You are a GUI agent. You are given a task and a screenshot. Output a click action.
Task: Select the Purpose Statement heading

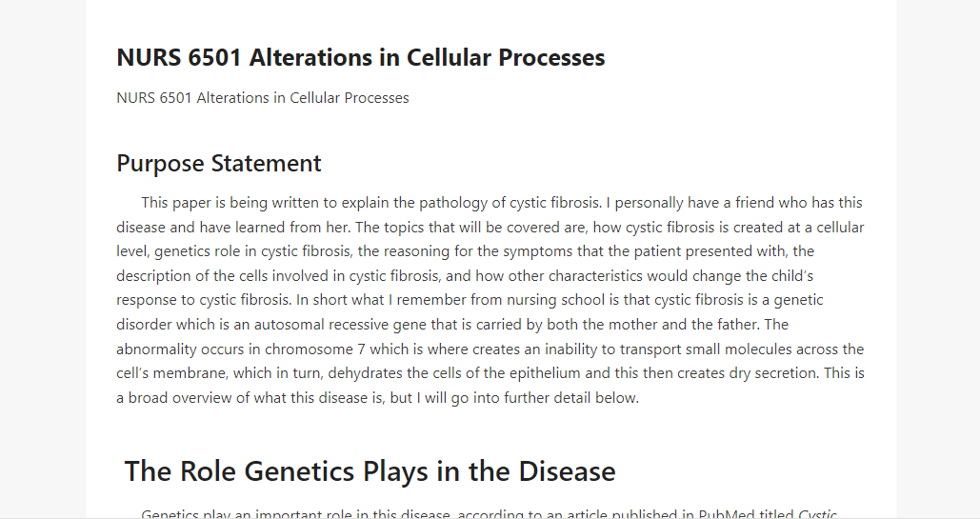[219, 164]
